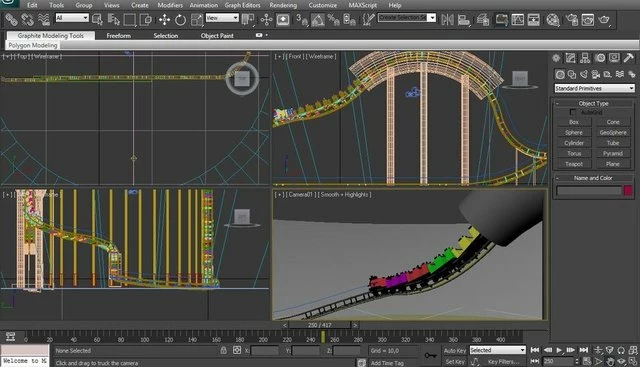The width and height of the screenshot is (640, 367).
Task: Open the reference coordinate 'View' dropdown
Action: pyautogui.click(x=222, y=18)
